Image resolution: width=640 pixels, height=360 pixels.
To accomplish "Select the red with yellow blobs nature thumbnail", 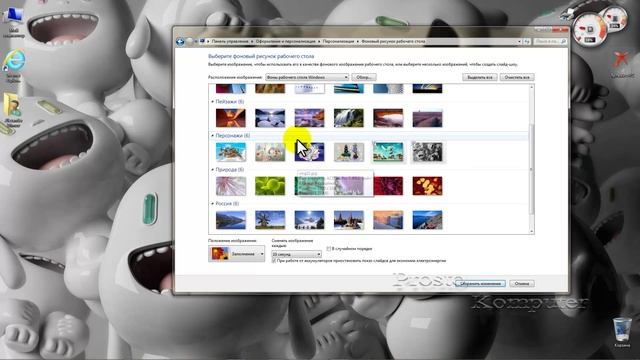I will coord(427,186).
